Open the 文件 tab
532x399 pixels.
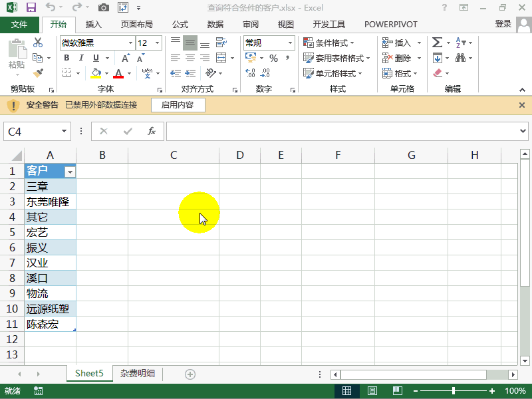point(19,24)
